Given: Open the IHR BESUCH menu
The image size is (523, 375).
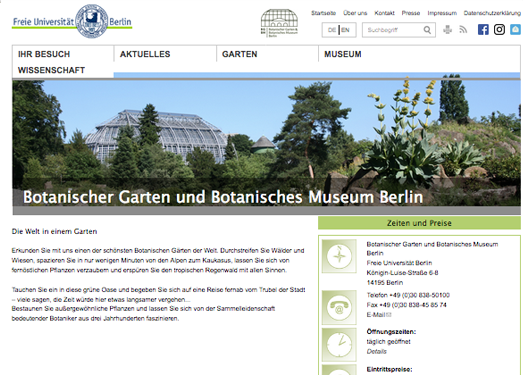Looking at the screenshot, I should click(44, 54).
